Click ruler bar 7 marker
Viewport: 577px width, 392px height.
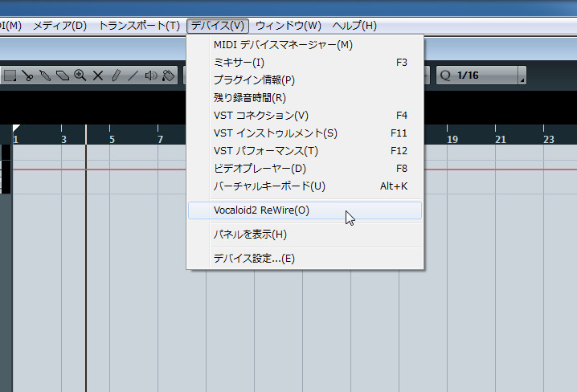pyautogui.click(x=160, y=139)
